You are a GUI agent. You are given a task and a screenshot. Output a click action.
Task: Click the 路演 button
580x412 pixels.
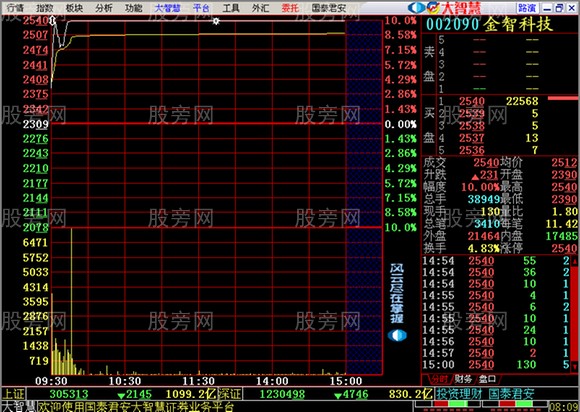click(x=527, y=8)
